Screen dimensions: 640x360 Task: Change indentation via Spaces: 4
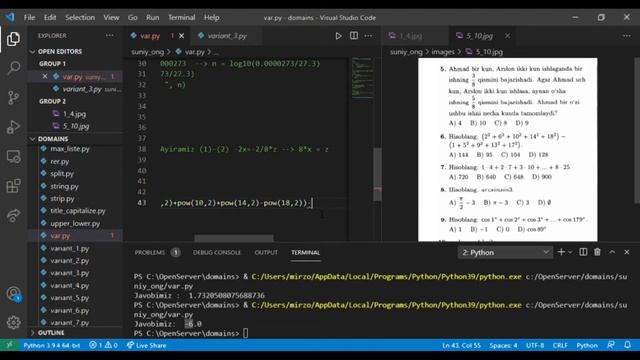click(503, 345)
